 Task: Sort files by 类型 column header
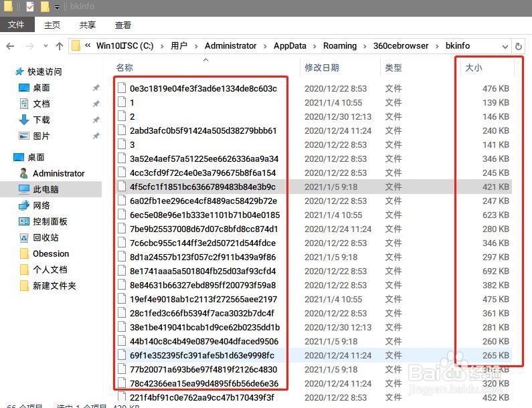[x=393, y=68]
